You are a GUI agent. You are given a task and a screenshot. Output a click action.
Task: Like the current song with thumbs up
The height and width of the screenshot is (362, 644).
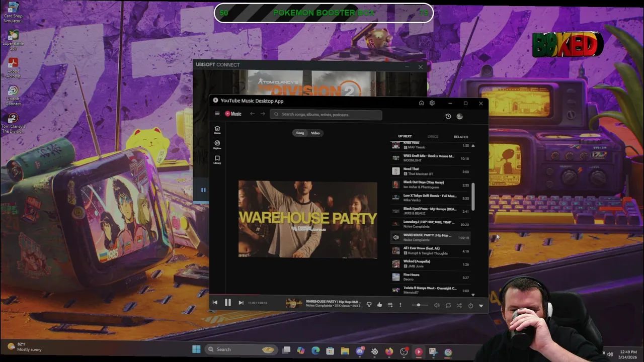click(379, 305)
